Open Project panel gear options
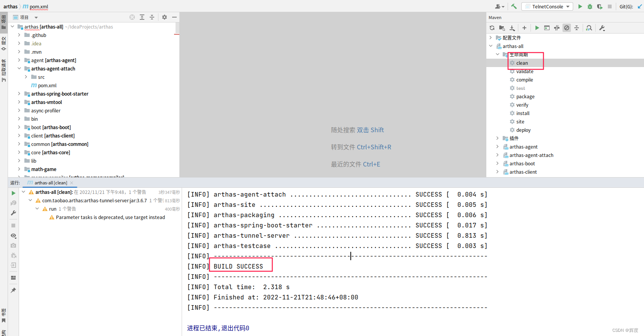The image size is (644, 336). [165, 17]
